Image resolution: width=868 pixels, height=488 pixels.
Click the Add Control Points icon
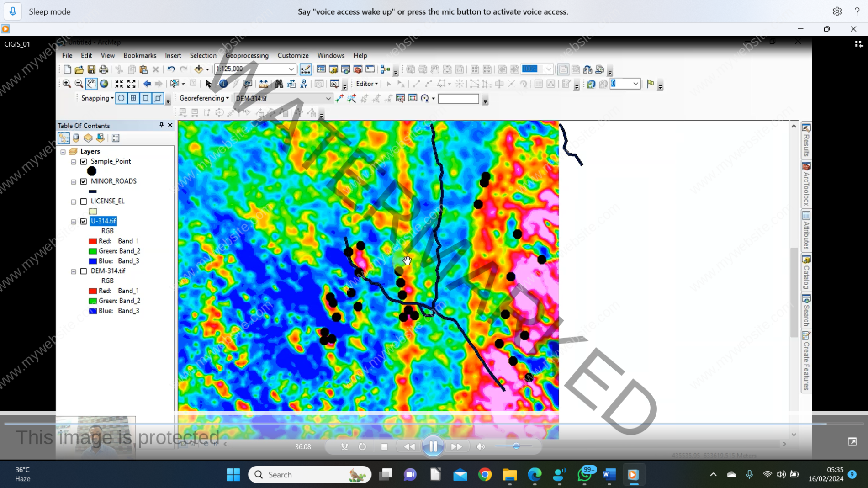click(x=339, y=98)
